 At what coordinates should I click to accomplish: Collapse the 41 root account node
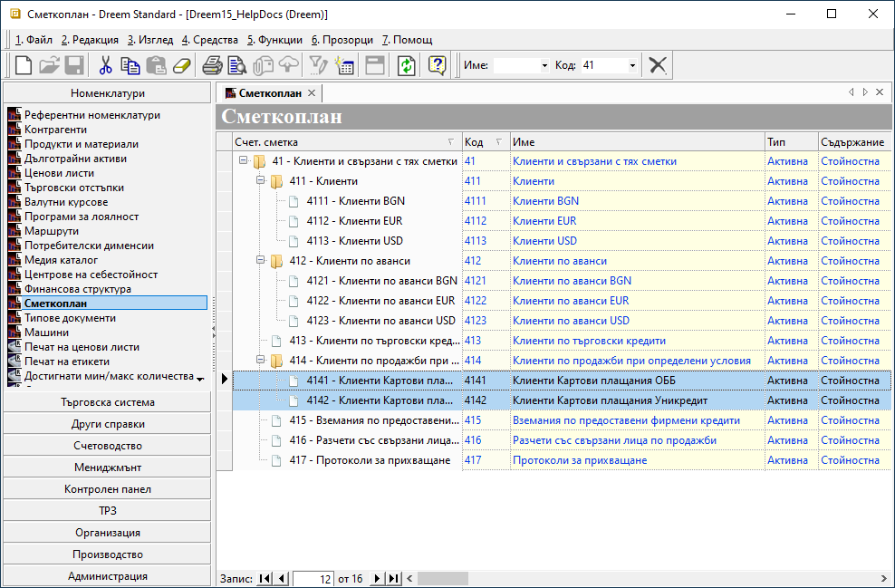pos(243,161)
